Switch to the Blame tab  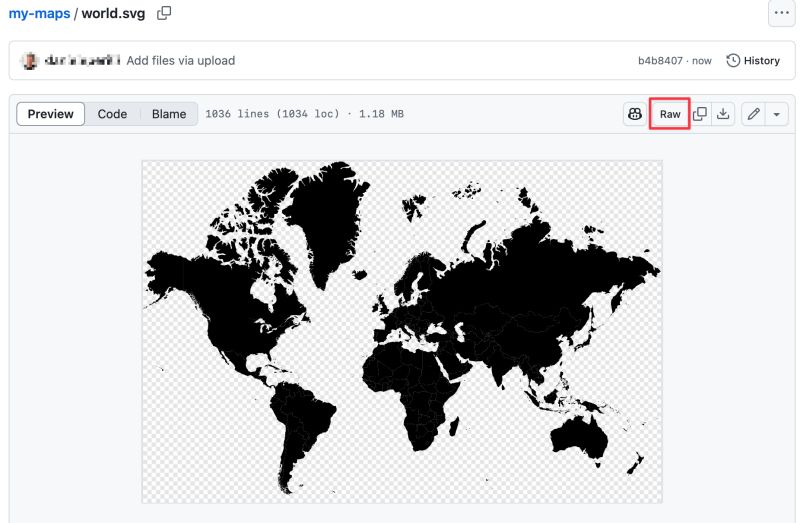(x=169, y=114)
